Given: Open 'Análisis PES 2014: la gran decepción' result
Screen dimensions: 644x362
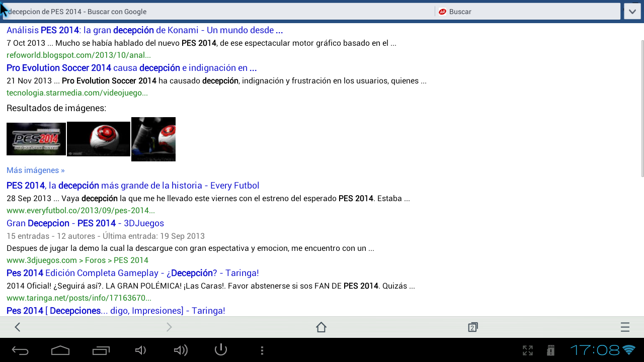Looking at the screenshot, I should click(x=144, y=30).
